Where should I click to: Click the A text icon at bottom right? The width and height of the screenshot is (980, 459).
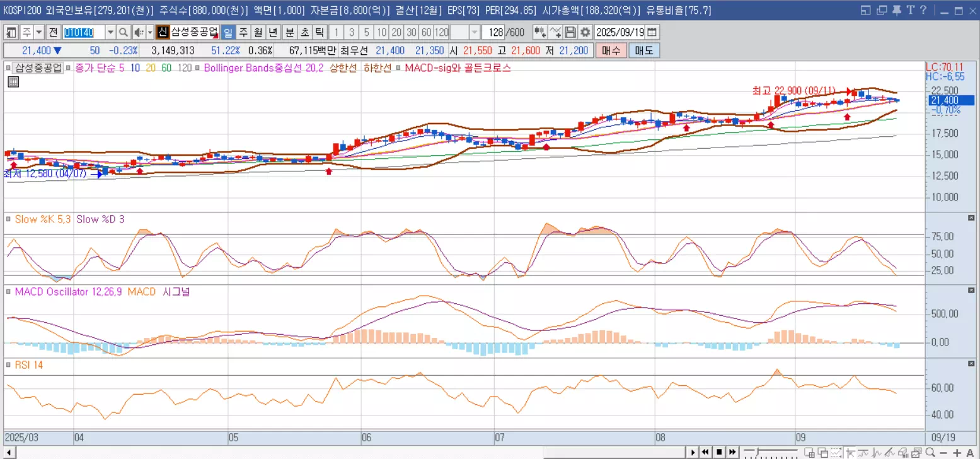point(971,453)
